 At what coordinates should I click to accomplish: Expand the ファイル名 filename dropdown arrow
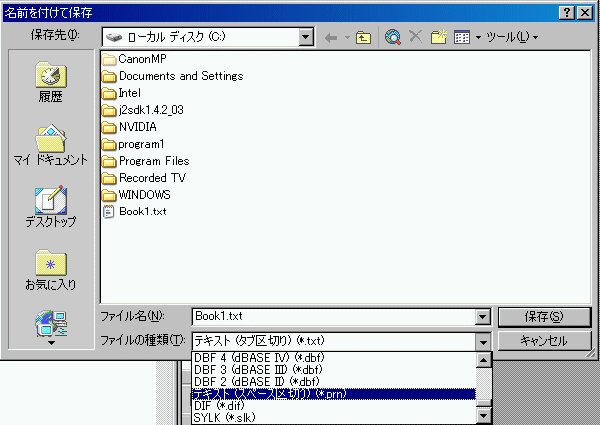coord(484,317)
